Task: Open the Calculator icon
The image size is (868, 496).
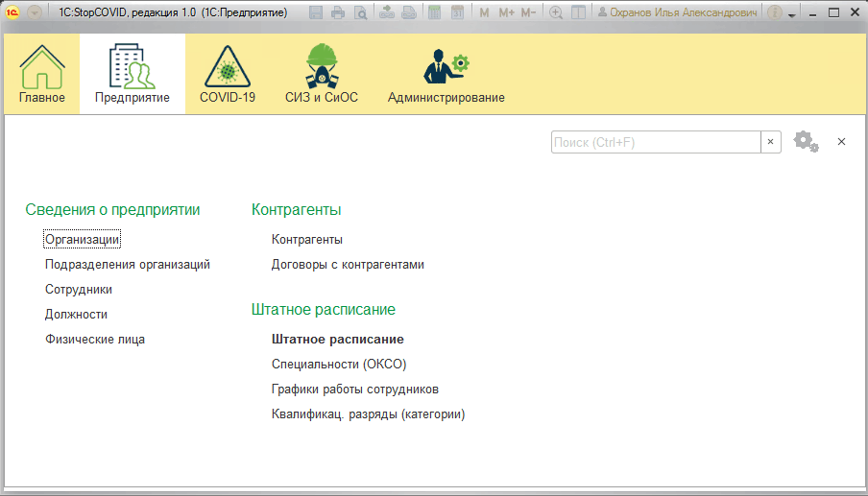Action: [x=435, y=12]
